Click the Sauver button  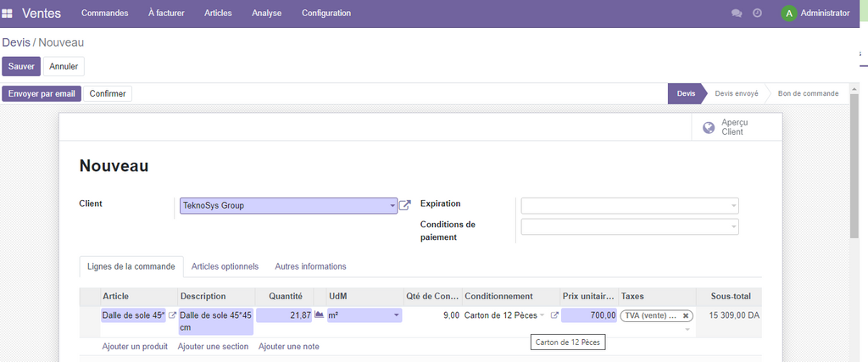pyautogui.click(x=21, y=66)
